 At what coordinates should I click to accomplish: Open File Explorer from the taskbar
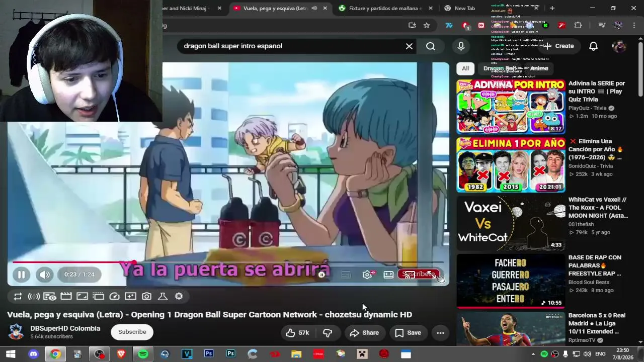296,354
